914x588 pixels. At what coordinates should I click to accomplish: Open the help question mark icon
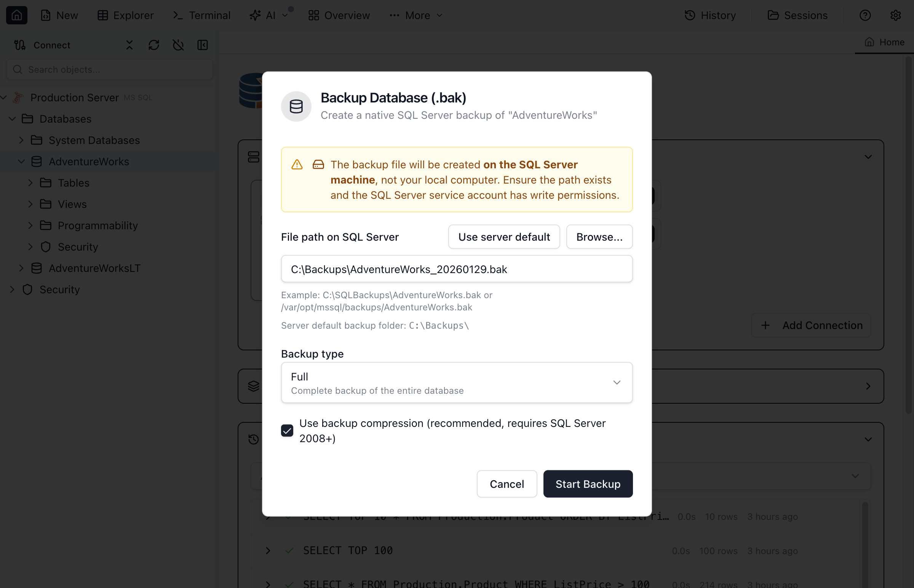[x=865, y=15]
